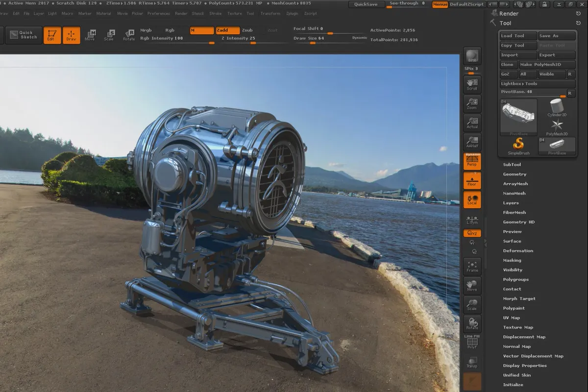Image resolution: width=588 pixels, height=392 pixels.
Task: Click the Tool palette circular arrow icon
Action: tap(579, 23)
